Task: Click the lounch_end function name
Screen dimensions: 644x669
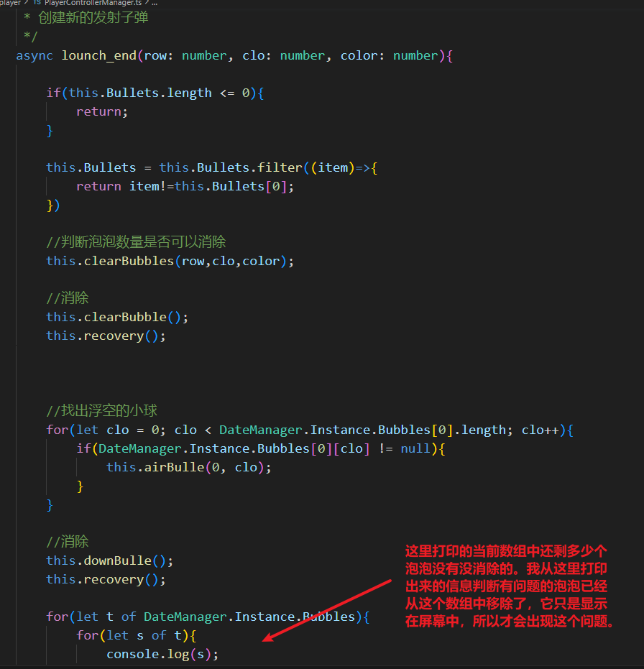Action: tap(98, 55)
